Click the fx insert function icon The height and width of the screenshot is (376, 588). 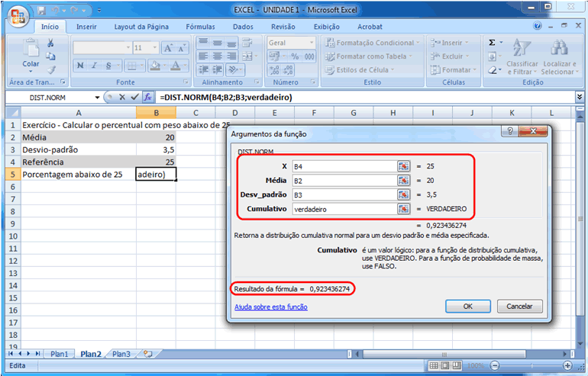point(148,98)
